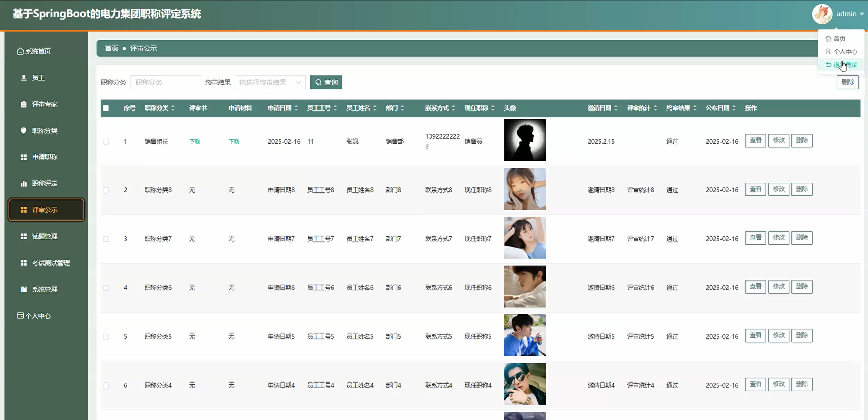868x420 pixels.
Task: Click the person icon beside 员工
Action: coord(24,78)
